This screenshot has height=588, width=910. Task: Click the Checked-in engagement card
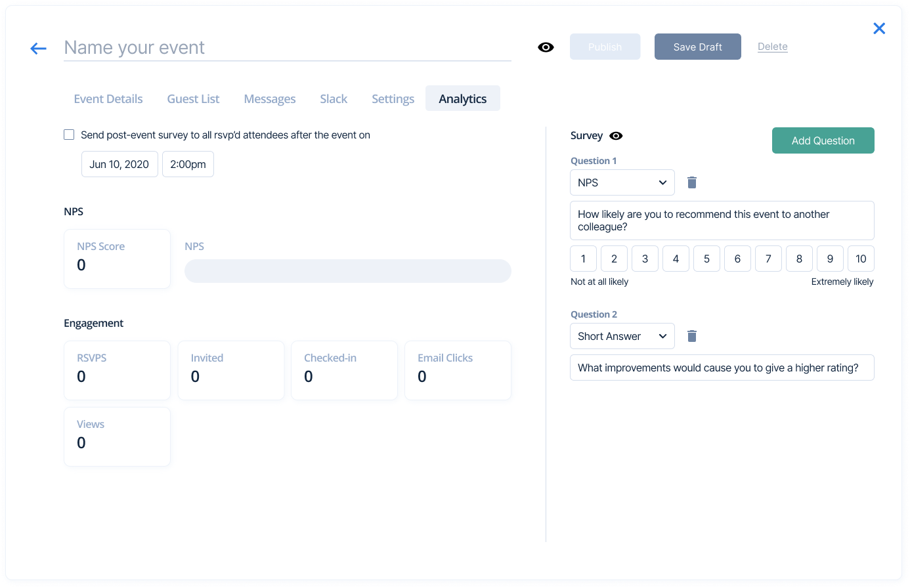point(345,370)
